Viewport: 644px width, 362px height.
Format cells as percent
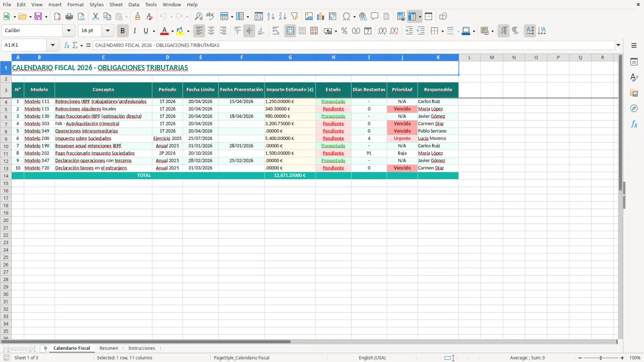tap(344, 31)
